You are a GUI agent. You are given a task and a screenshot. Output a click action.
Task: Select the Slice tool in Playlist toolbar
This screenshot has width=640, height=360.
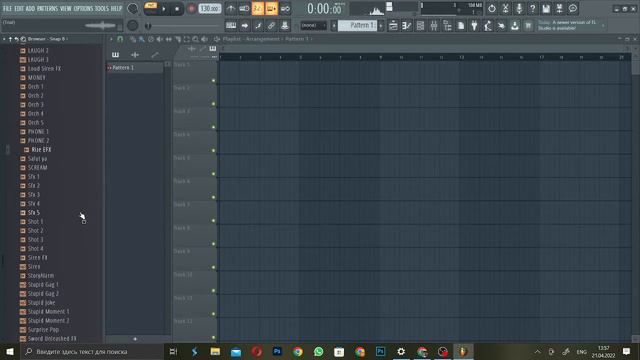tap(178, 39)
